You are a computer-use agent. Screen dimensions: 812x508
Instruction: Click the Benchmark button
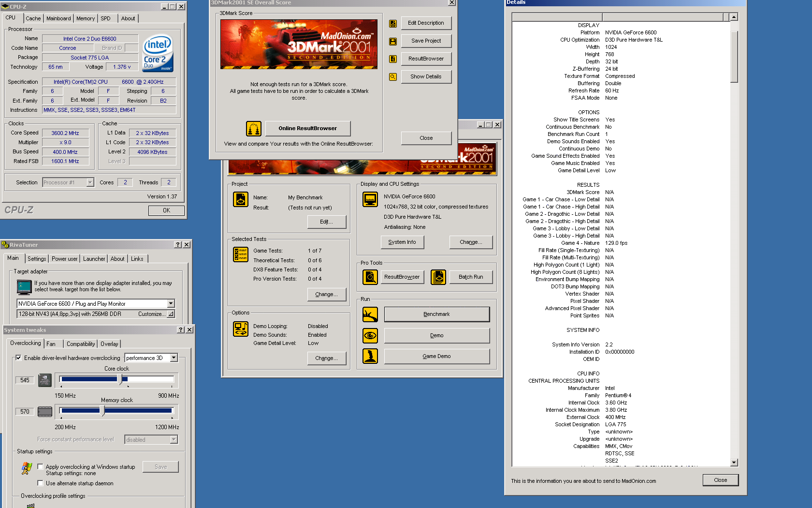pyautogui.click(x=437, y=314)
